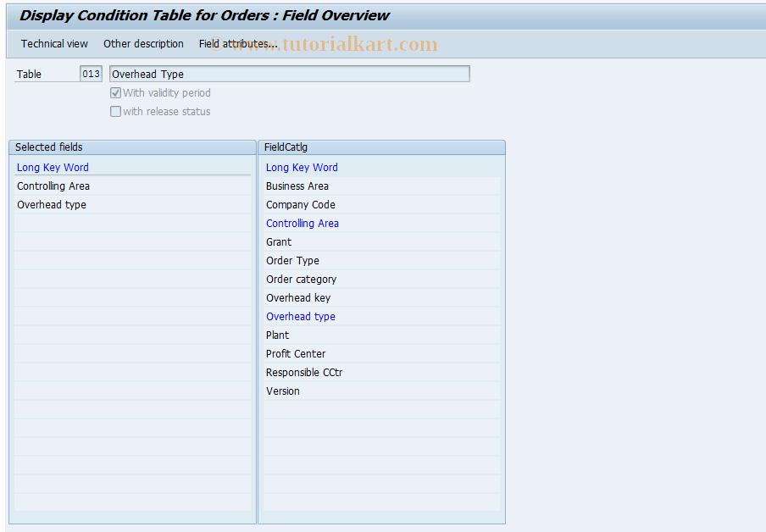Click inside the Table number field showing 013
Image resolution: width=766 pixels, height=532 pixels.
[90, 73]
